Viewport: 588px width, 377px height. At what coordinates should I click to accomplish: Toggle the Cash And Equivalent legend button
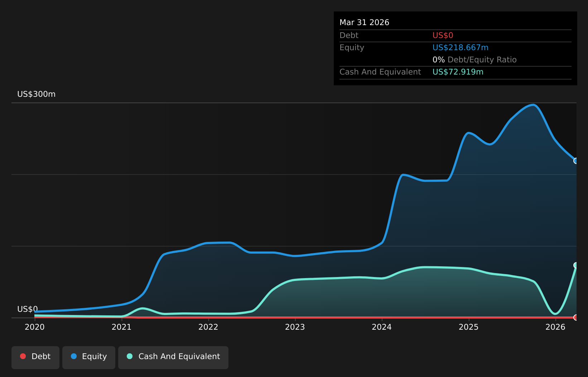[x=173, y=357]
